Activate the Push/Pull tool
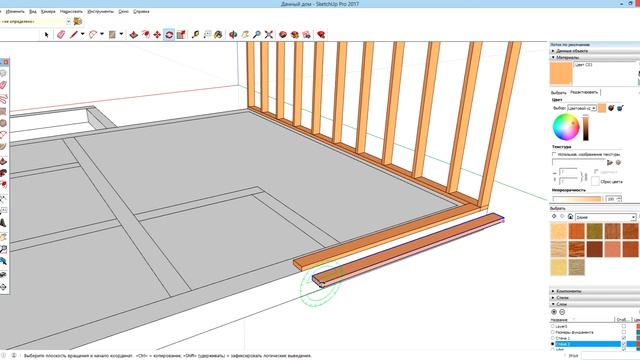The height and width of the screenshot is (360, 640). pyautogui.click(x=133, y=35)
